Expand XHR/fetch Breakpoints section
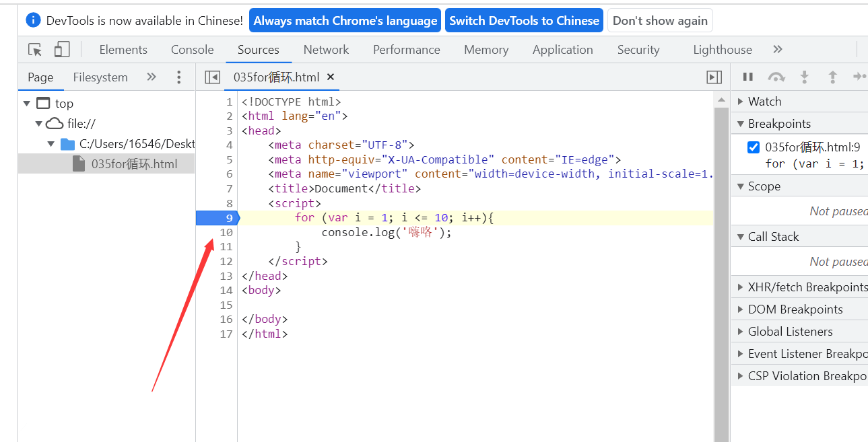Screen dimensions: 868x442 click(799, 287)
